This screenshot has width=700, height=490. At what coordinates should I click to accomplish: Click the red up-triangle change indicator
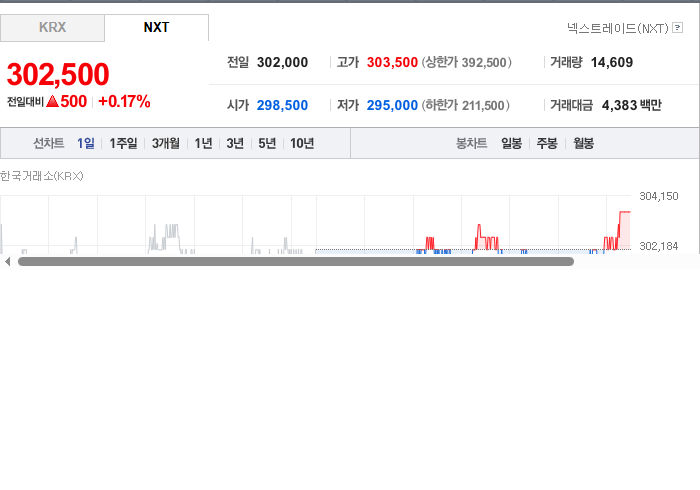pos(52,101)
